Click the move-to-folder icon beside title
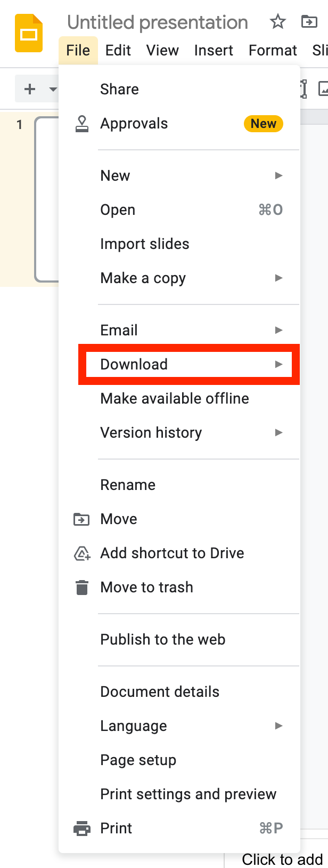328x868 pixels. (309, 22)
